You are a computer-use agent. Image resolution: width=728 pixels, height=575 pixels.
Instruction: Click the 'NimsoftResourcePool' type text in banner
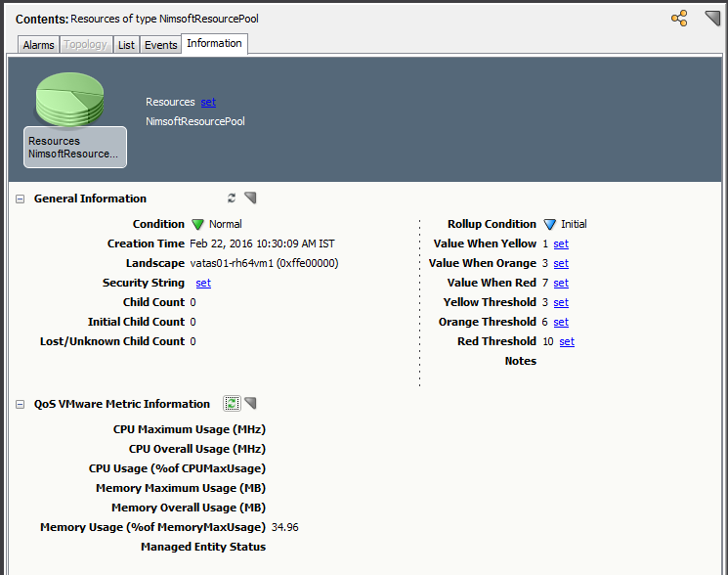pos(195,121)
